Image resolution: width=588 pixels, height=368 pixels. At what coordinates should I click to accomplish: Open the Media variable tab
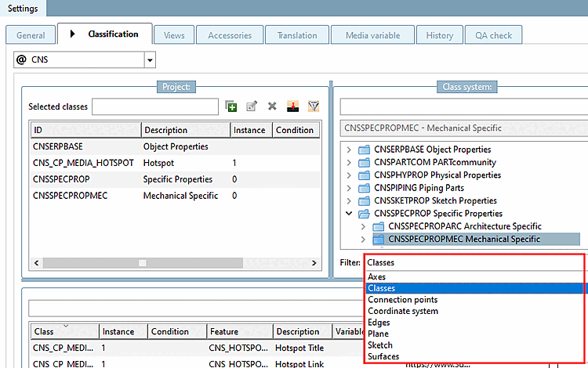(372, 35)
